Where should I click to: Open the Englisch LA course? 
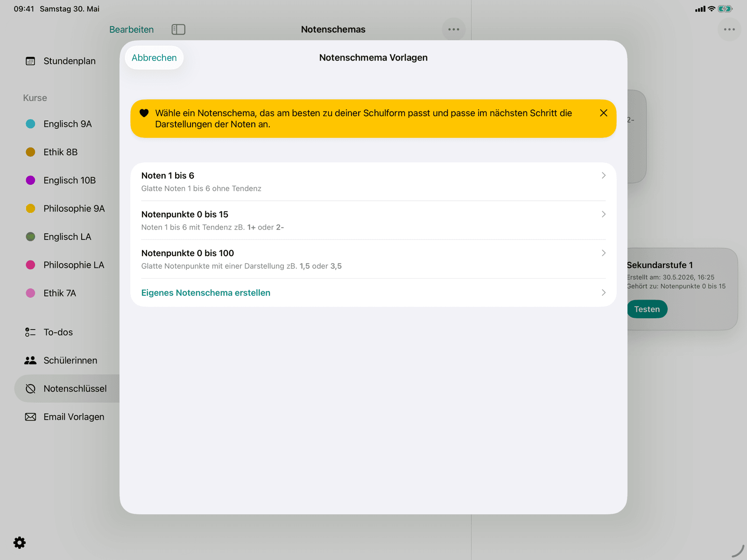point(67,237)
